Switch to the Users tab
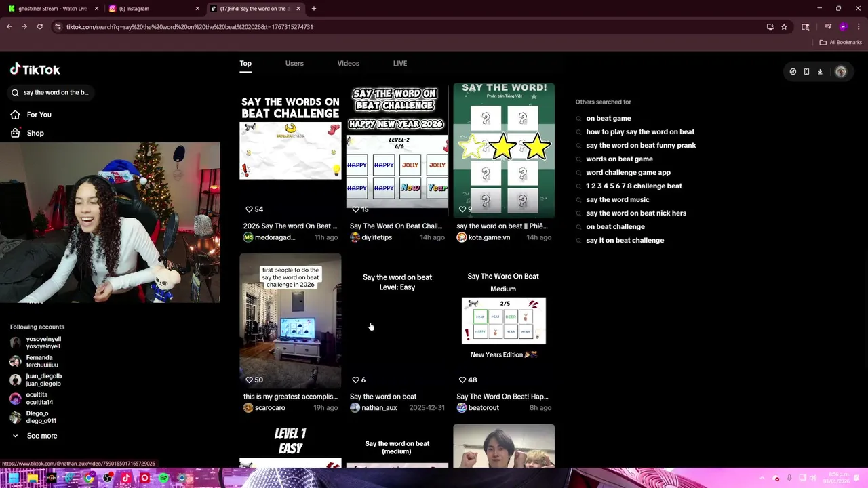Image resolution: width=868 pixels, height=488 pixels. click(294, 64)
